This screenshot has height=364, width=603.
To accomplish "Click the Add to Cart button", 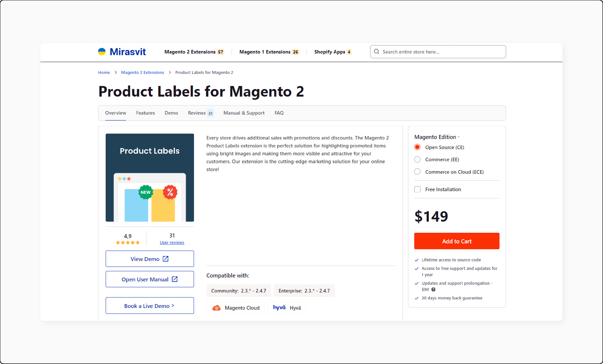I will [457, 241].
